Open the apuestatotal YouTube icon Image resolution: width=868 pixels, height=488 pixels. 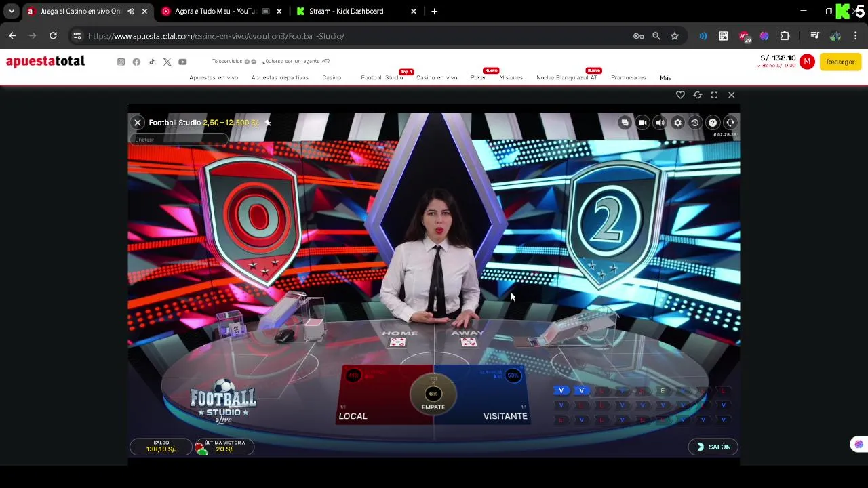tap(182, 62)
